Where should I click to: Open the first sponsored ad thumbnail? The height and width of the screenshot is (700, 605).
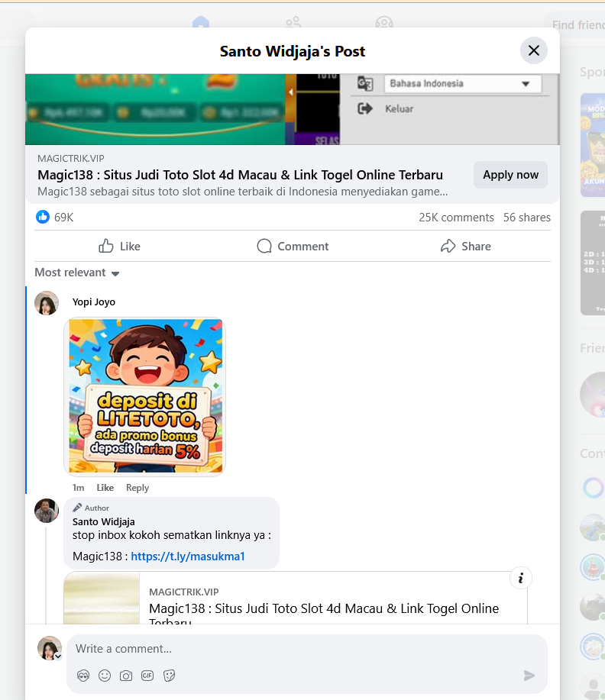point(593,145)
